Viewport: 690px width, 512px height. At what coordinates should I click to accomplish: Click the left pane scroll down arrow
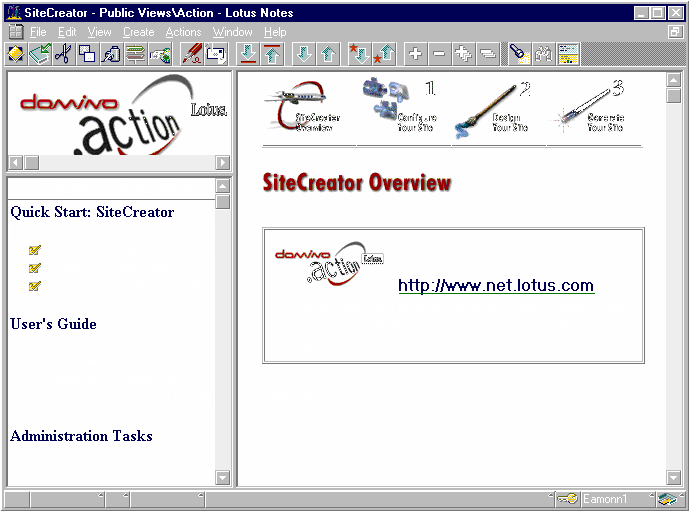tap(223, 477)
